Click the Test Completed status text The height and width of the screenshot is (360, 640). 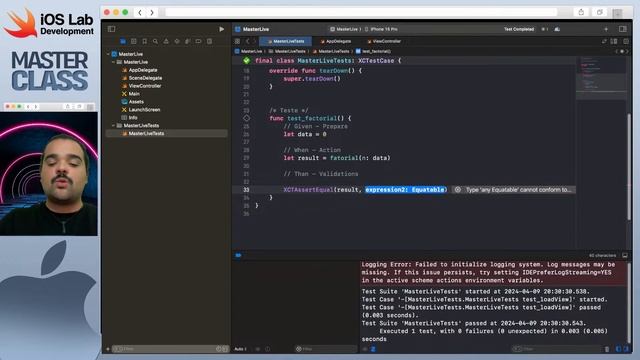[x=519, y=29]
